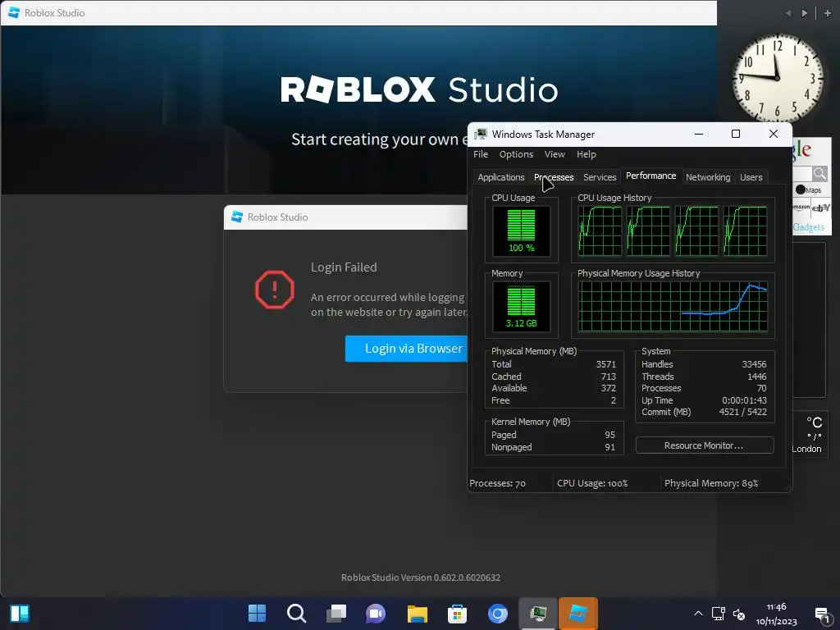Open Task View on the taskbar
840x630 pixels.
click(336, 614)
